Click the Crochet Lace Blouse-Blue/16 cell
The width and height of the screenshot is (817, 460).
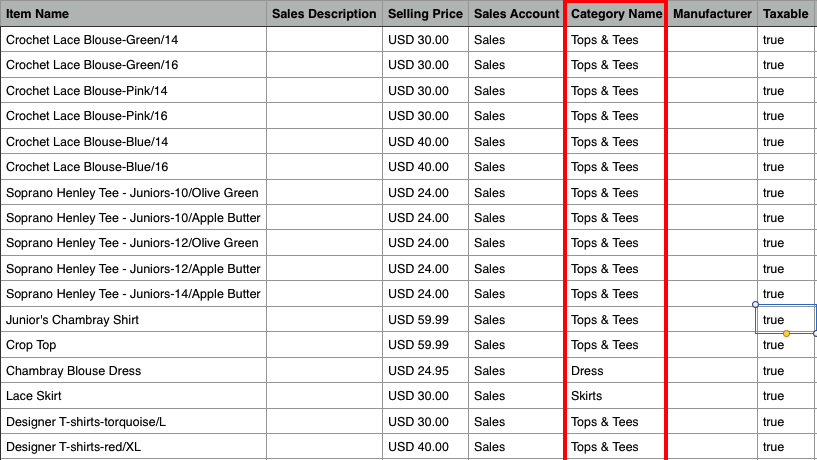click(133, 167)
